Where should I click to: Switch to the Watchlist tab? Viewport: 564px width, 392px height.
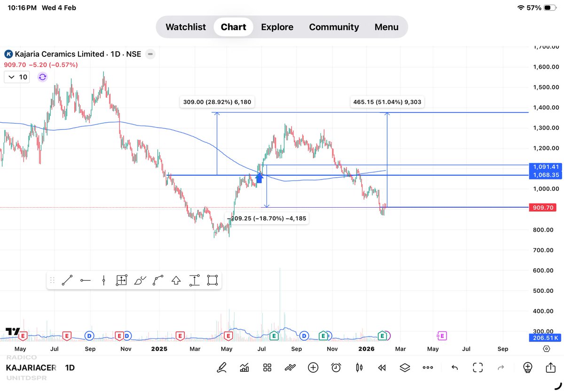[186, 27]
